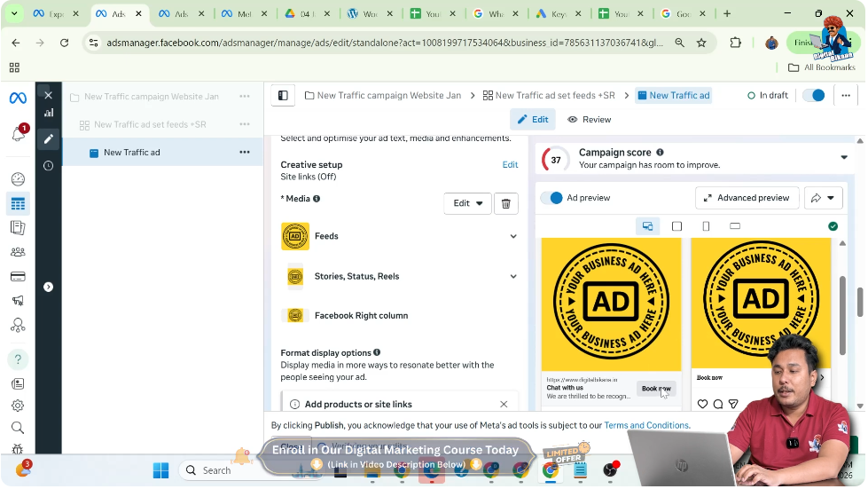
Task: Click Creative setup Edit link
Action: 510,165
